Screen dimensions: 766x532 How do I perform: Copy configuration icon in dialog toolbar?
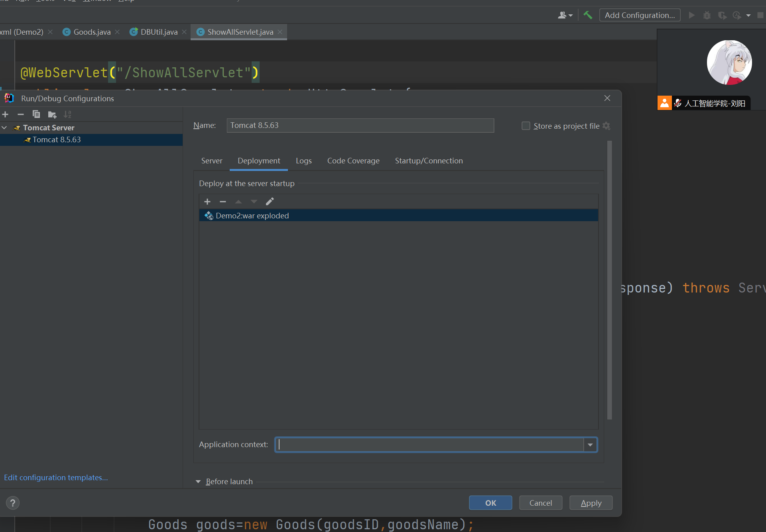(x=36, y=115)
